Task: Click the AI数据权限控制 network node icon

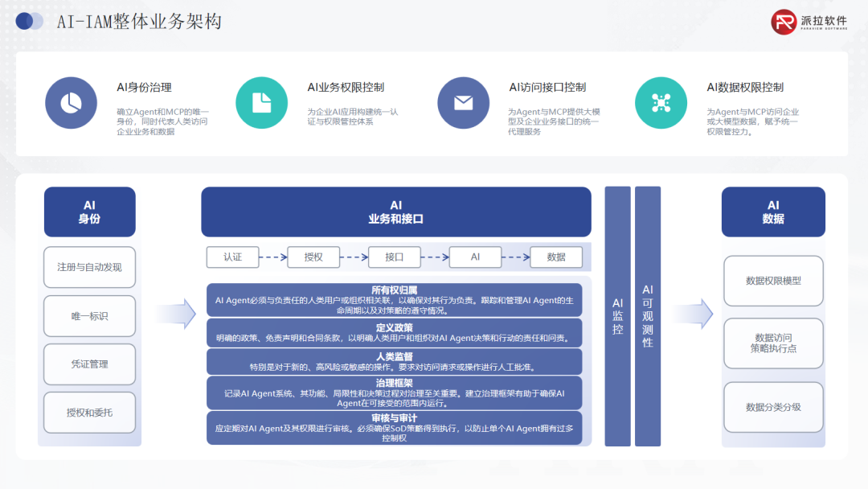Action: 661,103
